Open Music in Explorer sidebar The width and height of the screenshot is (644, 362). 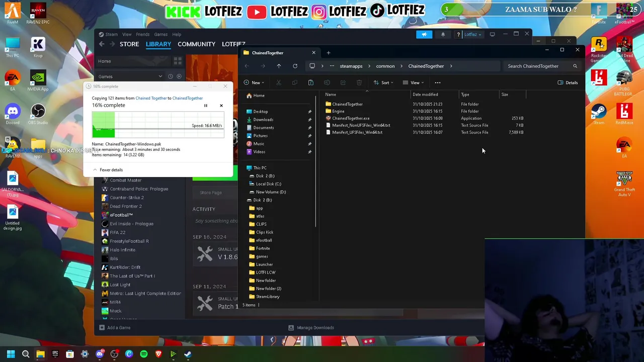259,144
